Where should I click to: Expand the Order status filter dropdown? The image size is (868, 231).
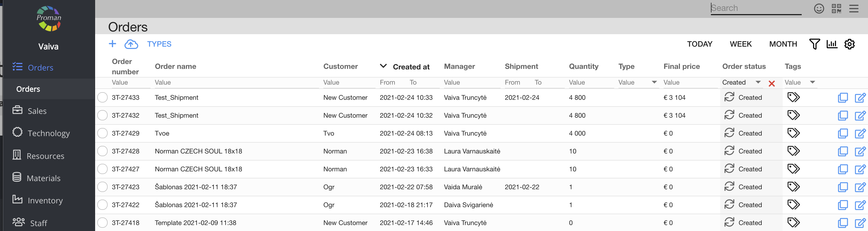758,82
